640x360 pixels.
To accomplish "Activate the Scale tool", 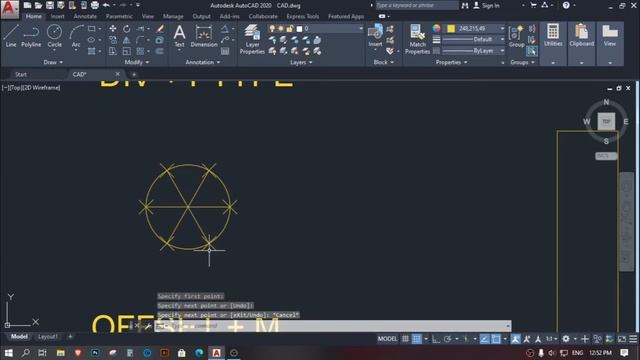I will click(127, 51).
